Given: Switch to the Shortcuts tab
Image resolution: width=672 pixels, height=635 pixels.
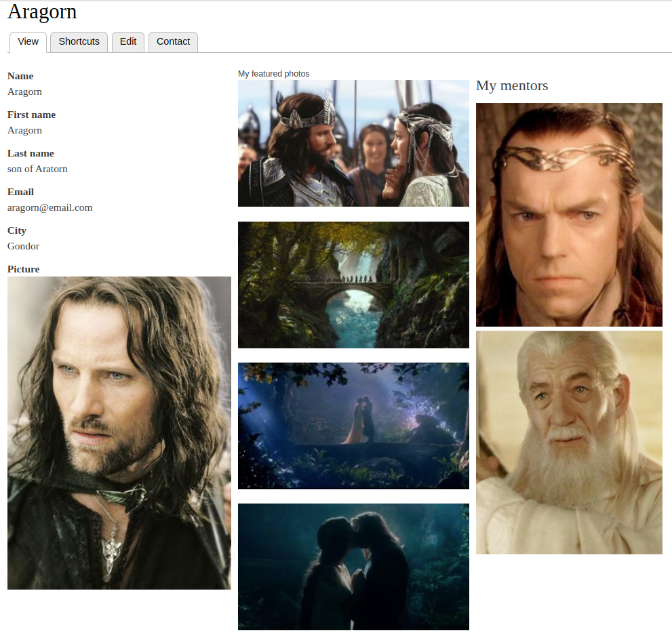Looking at the screenshot, I should [x=79, y=42].
